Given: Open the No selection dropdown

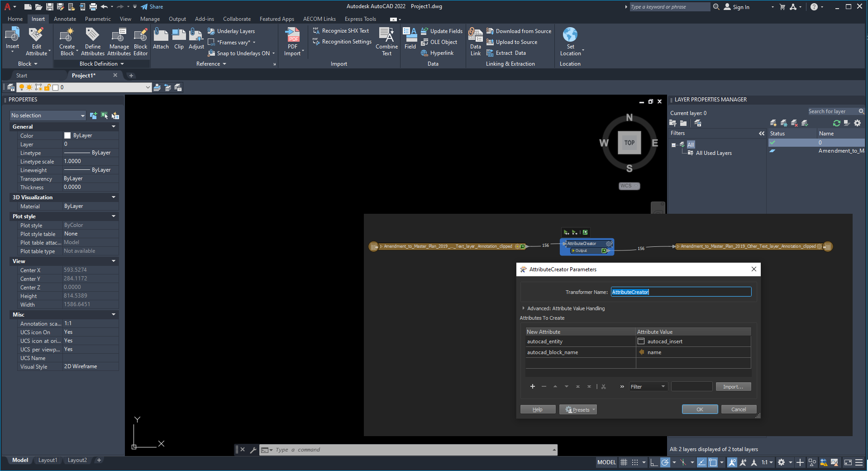Looking at the screenshot, I should (48, 115).
